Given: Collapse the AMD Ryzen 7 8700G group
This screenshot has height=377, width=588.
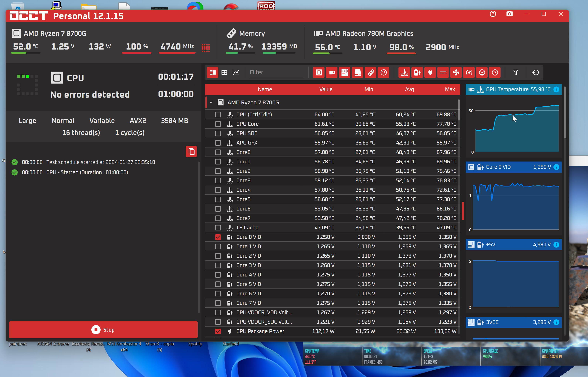Looking at the screenshot, I should [211, 103].
